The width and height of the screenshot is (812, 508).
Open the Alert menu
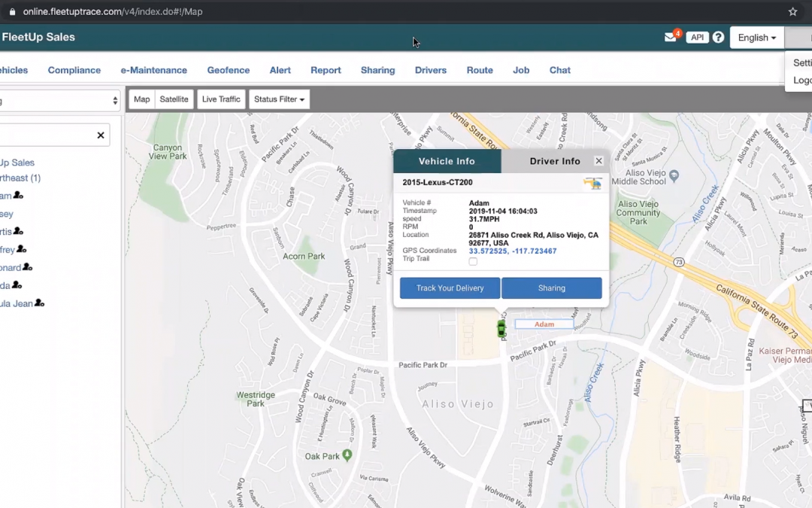pos(280,70)
